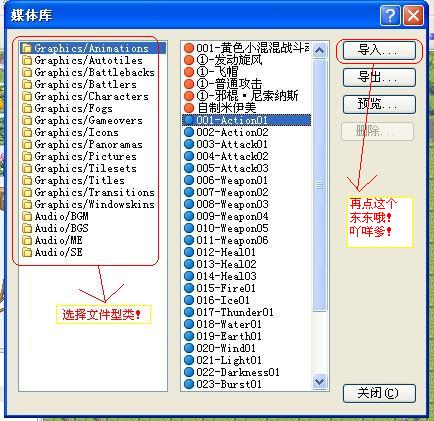Select the Graphics/Animations folder entry
This screenshot has width=434, height=421.
93,48
